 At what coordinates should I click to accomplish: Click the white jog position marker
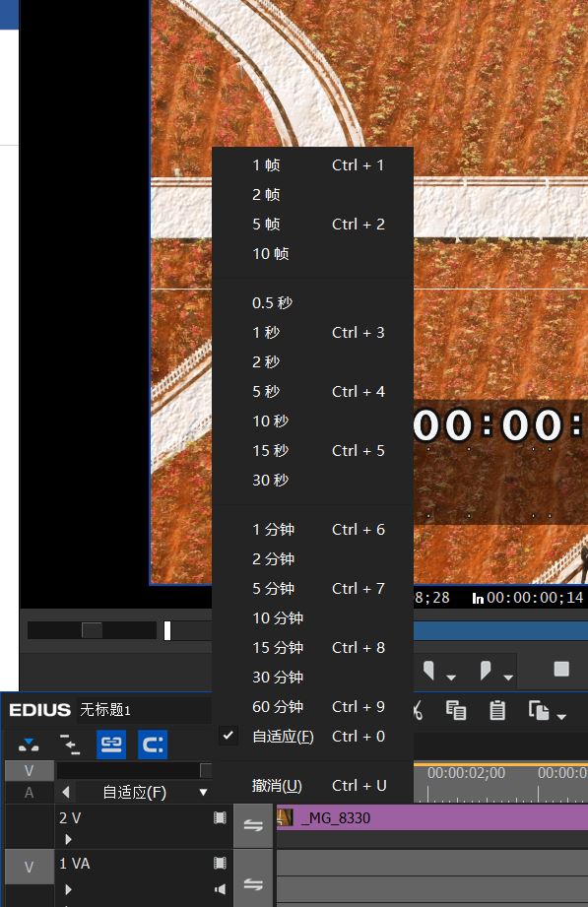(x=167, y=630)
